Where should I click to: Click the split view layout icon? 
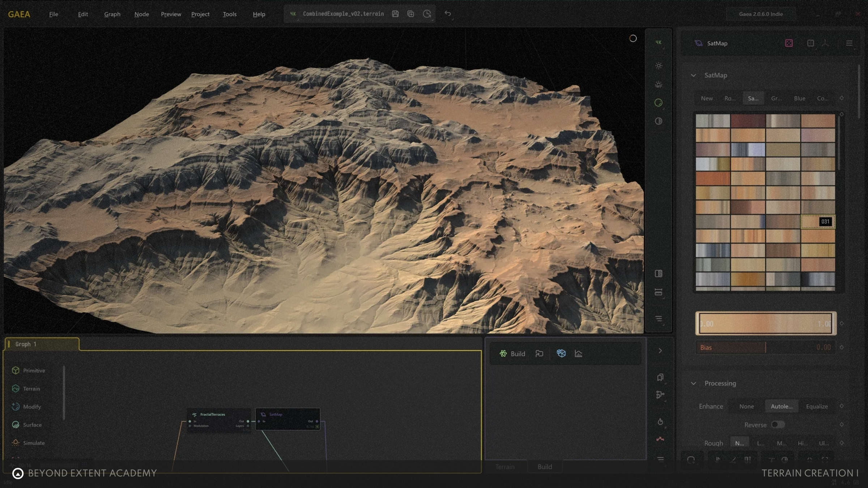(x=659, y=274)
